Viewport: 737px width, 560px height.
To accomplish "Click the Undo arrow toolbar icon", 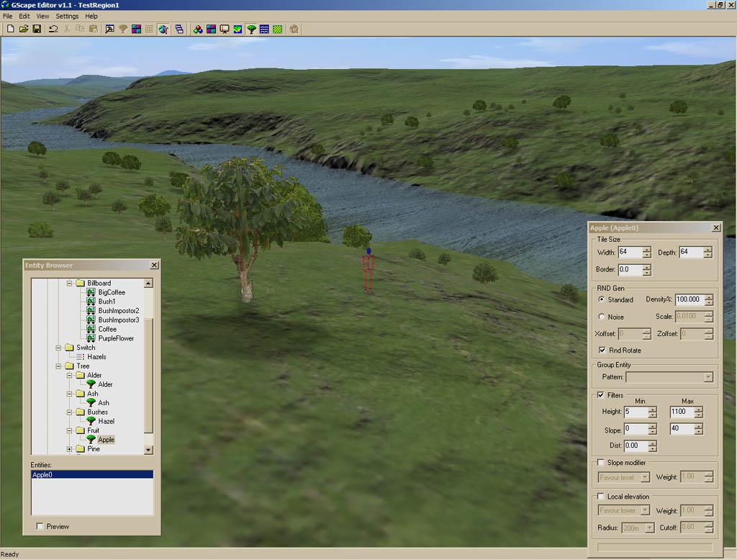I will [53, 29].
